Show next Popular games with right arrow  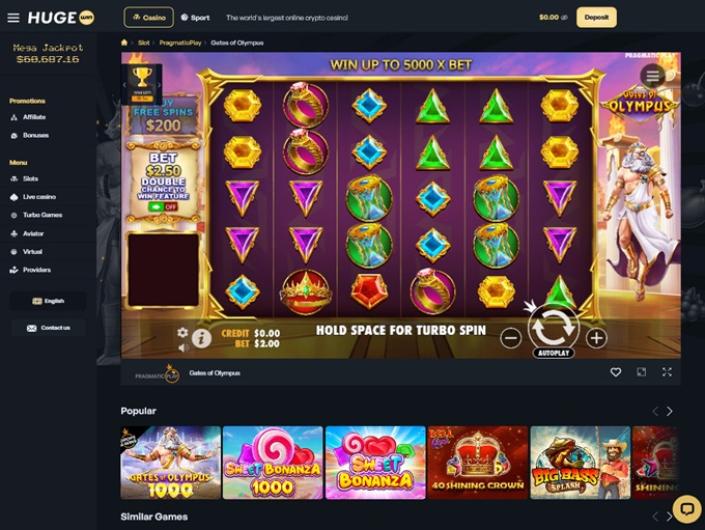pyautogui.click(x=669, y=411)
